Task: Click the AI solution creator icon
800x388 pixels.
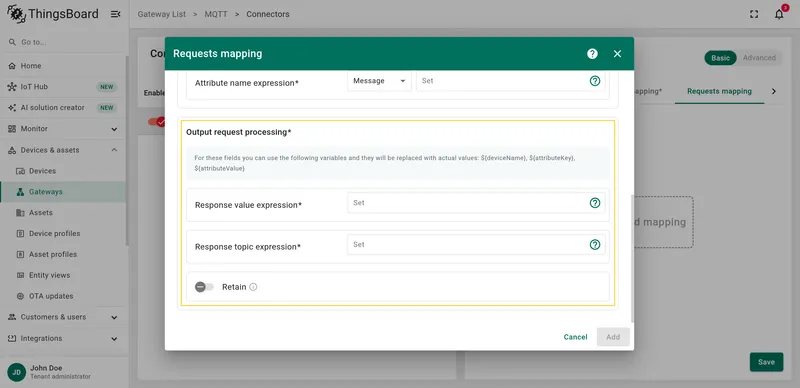Action: pyautogui.click(x=12, y=108)
